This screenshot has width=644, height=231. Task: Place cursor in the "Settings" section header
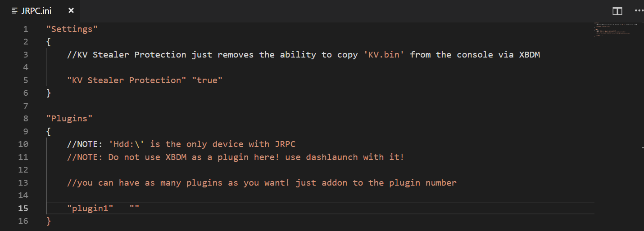[x=72, y=29]
